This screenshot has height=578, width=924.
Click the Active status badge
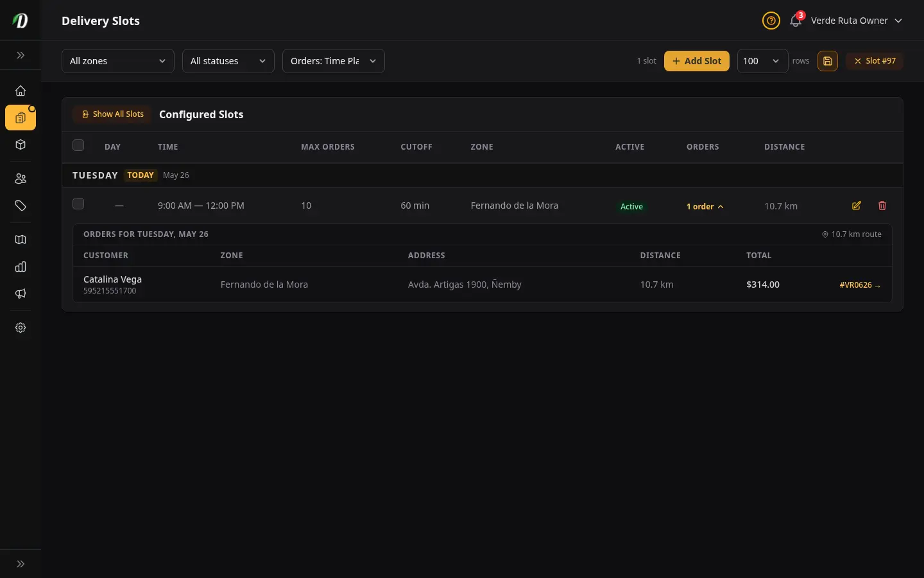(631, 206)
